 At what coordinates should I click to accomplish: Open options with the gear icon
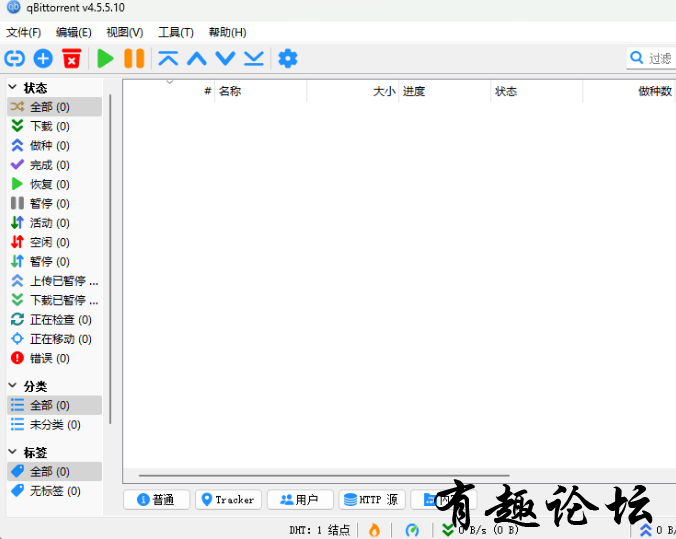pos(288,58)
